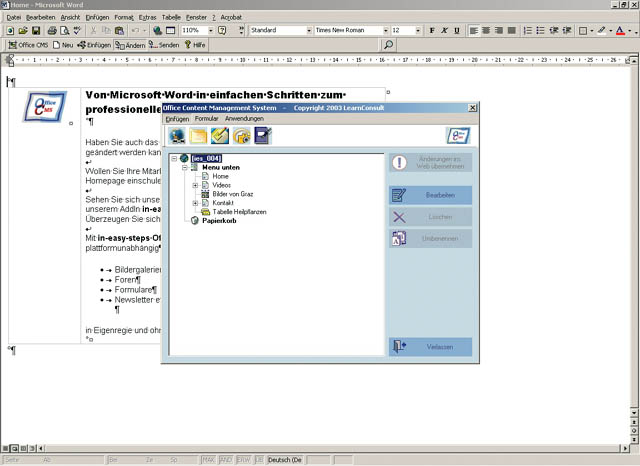Viewport: 640px width, 466px height.
Task: Click the New document icon in Word toolbar
Action: point(10,31)
